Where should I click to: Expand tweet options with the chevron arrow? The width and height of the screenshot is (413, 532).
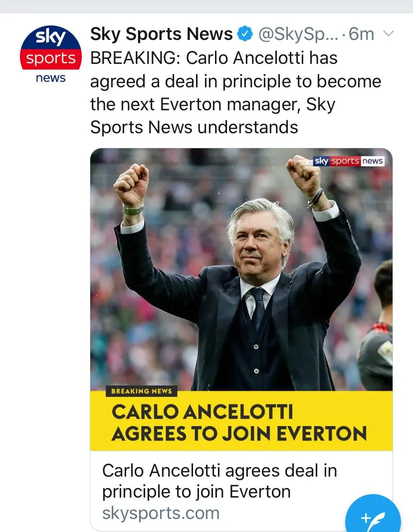click(388, 34)
